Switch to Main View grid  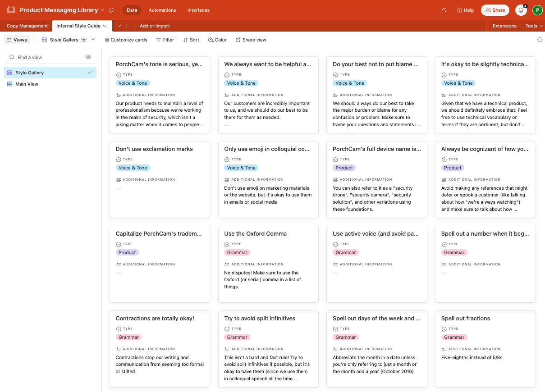click(x=27, y=84)
